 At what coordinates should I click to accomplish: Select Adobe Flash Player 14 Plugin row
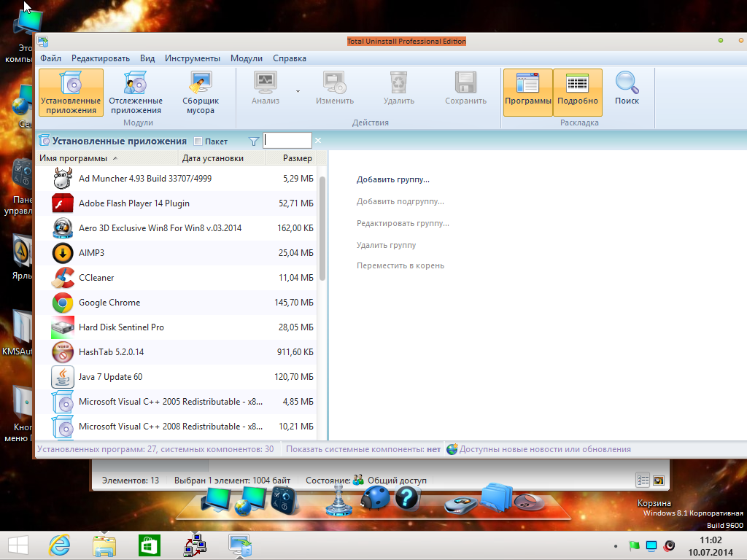(176, 203)
